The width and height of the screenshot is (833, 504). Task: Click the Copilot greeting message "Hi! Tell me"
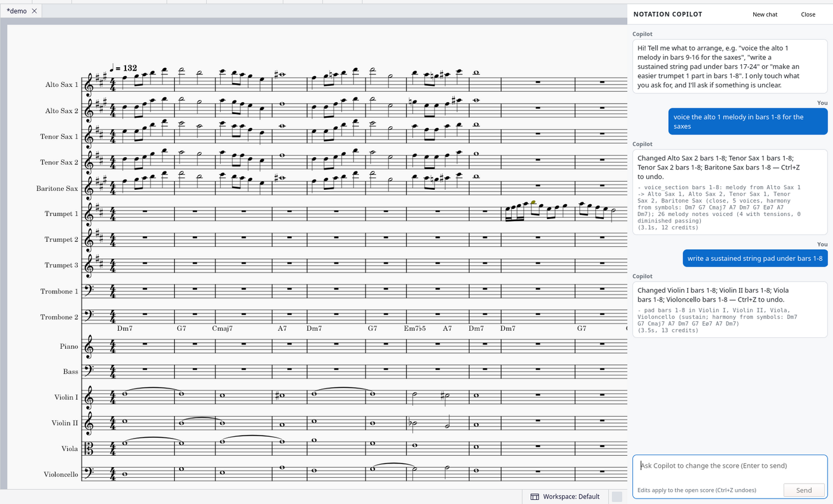click(x=729, y=66)
